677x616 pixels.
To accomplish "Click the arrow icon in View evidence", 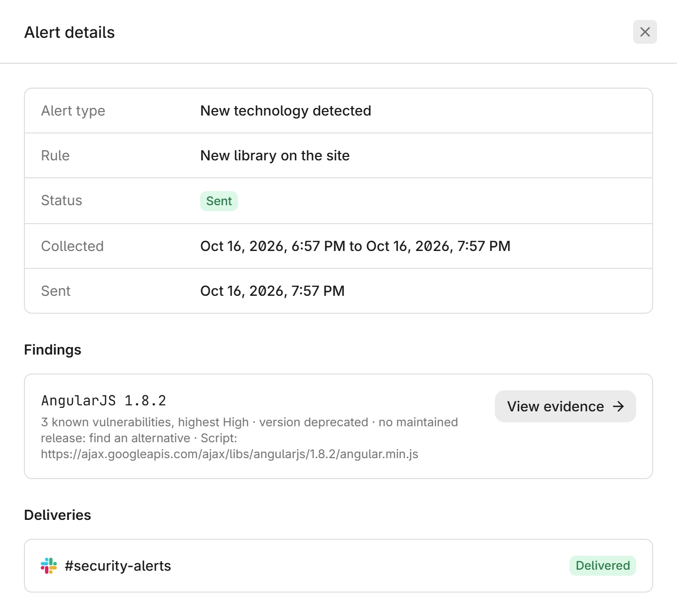I will click(x=618, y=406).
